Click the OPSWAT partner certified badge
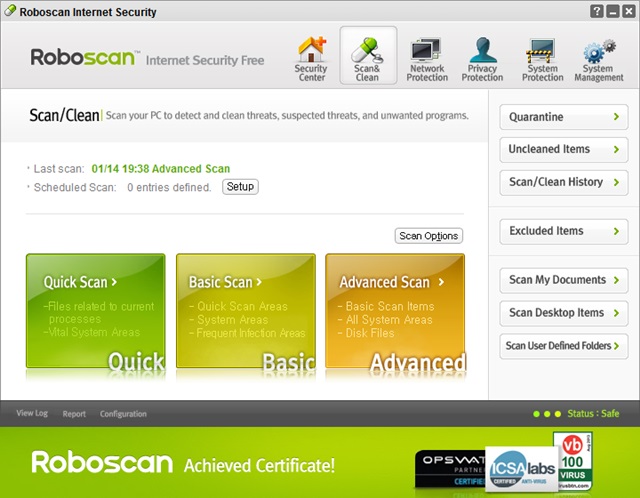Viewport: 640px width, 498px height. point(450,469)
